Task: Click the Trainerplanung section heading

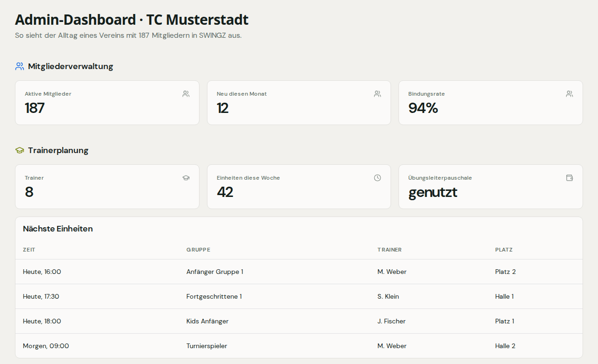Action: [x=58, y=150]
